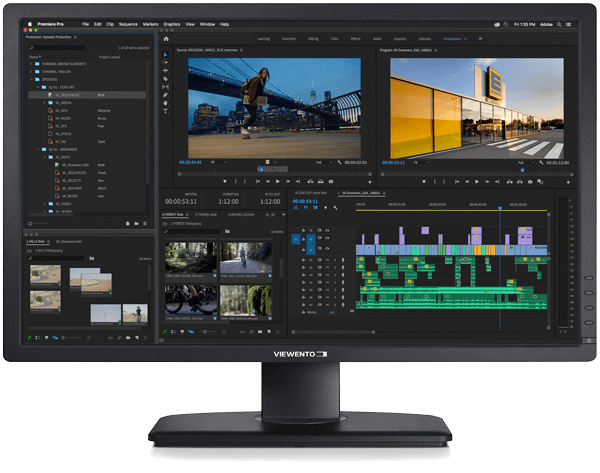Collapse Ep-02 - DREAMERS folder

tap(38, 150)
